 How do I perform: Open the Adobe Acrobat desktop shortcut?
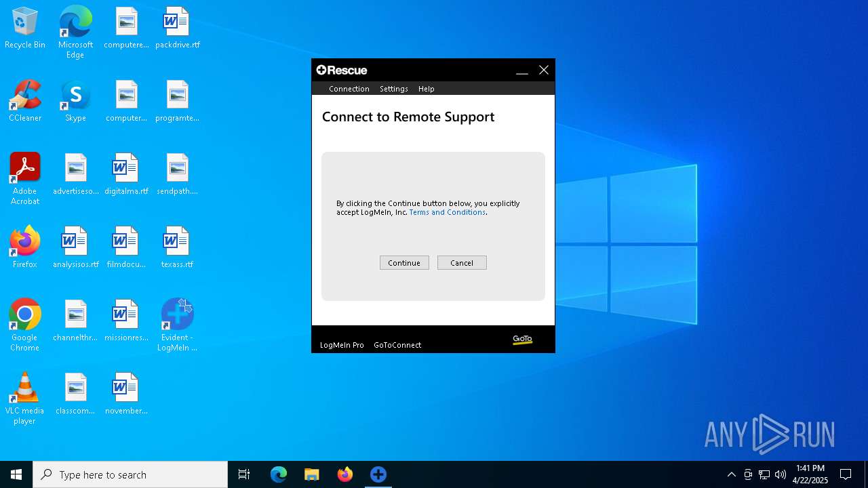pyautogui.click(x=25, y=179)
